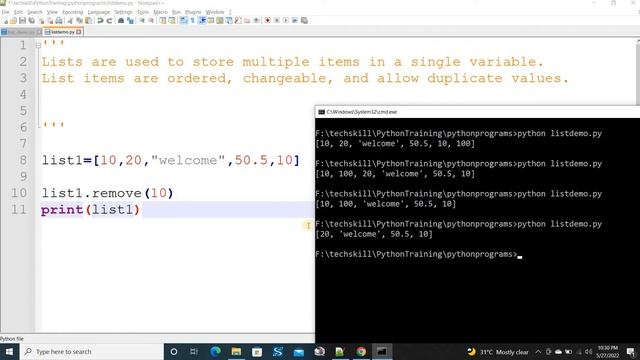The image size is (640, 360).
Task: Open the Windows Start menu
Action: 9,351
